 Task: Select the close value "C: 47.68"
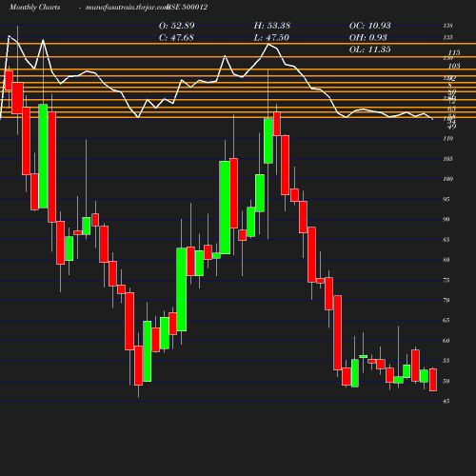[x=176, y=38]
